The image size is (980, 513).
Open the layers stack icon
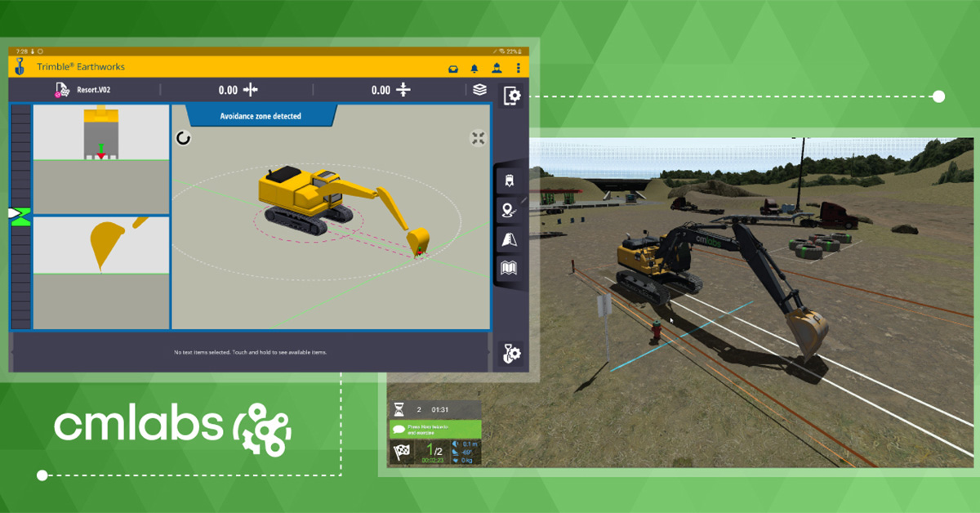pos(480,90)
